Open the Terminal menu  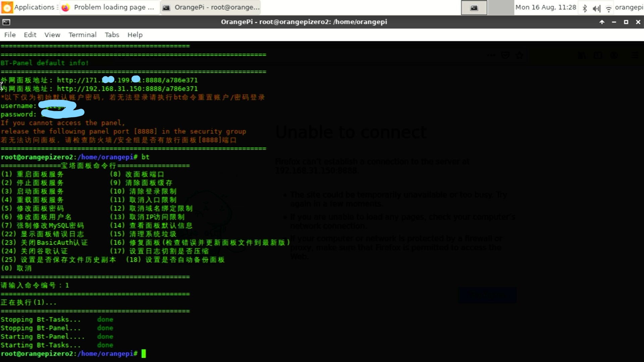(83, 35)
